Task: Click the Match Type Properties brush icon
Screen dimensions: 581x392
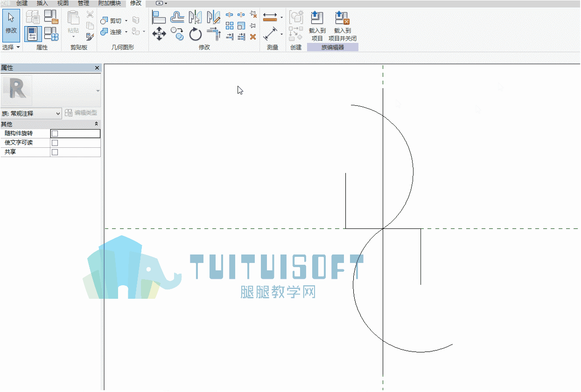Action: (x=90, y=36)
